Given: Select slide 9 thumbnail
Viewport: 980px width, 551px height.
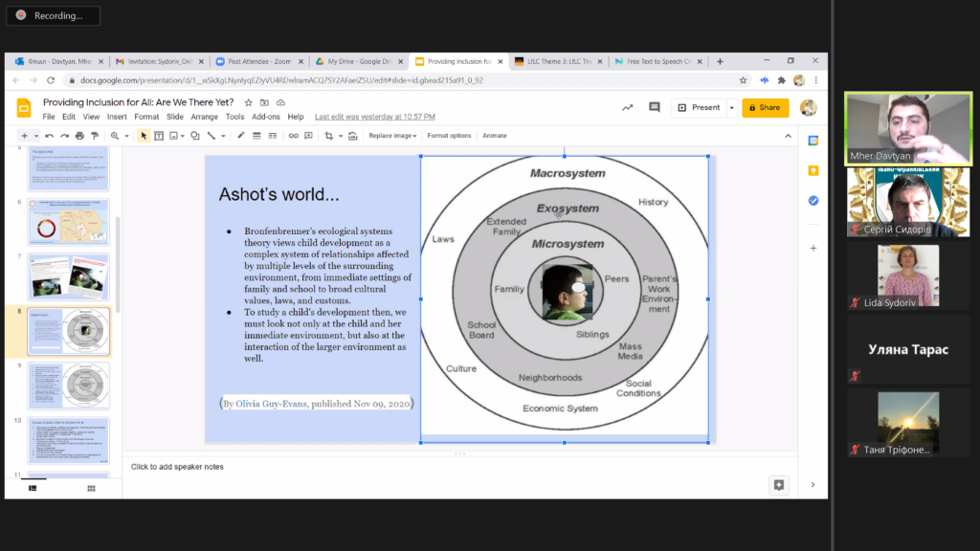Looking at the screenshot, I should pos(68,386).
